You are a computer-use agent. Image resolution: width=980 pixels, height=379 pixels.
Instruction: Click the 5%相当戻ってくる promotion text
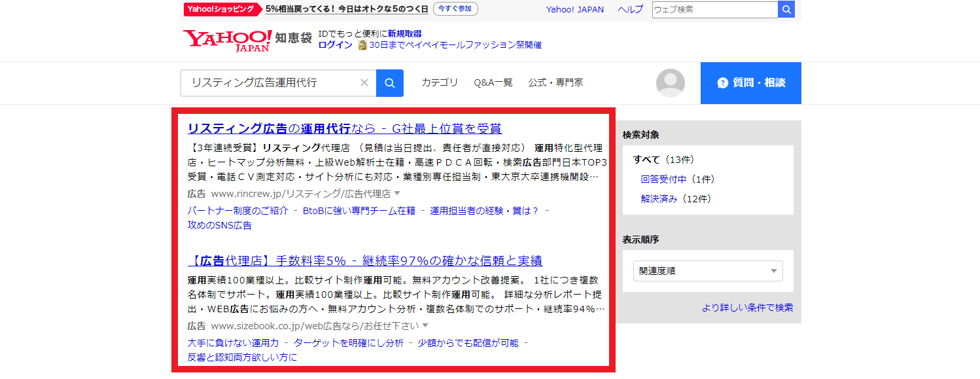pos(347,9)
